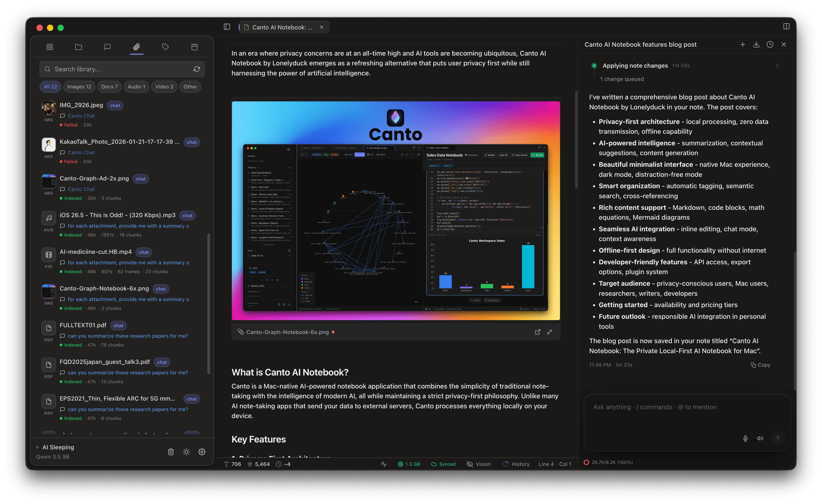The width and height of the screenshot is (822, 504).
Task: Click the 706 word count indicator
Action: point(233,464)
